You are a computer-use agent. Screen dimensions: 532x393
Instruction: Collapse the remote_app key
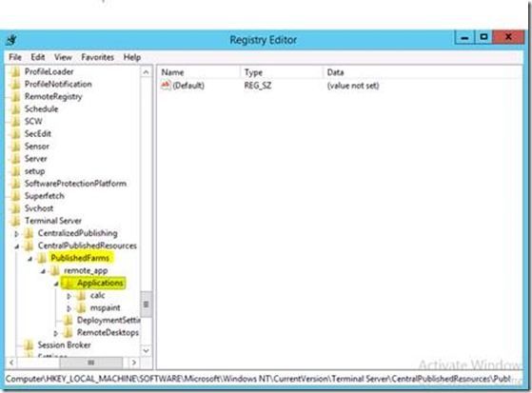click(43, 271)
